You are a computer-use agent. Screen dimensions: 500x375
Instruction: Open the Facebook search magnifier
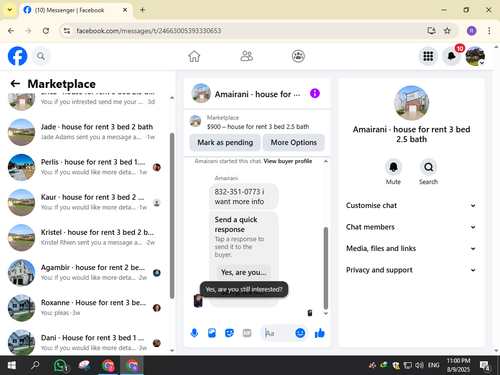(41, 56)
